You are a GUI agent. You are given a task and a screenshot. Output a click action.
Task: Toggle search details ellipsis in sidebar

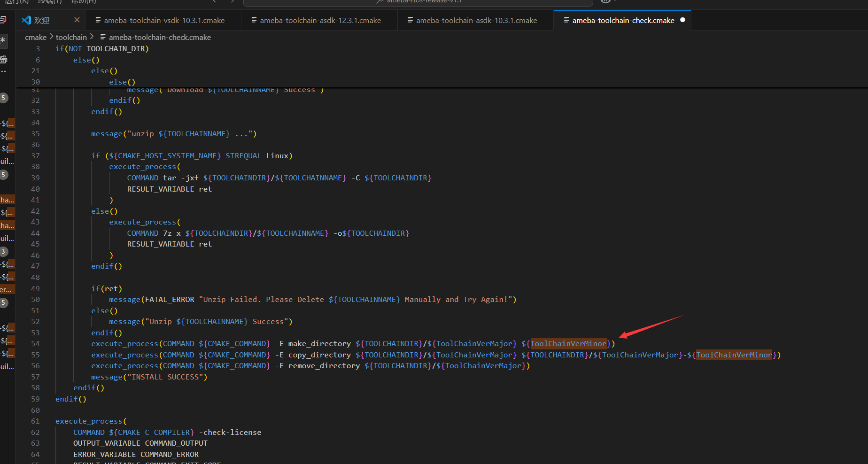pos(3,71)
